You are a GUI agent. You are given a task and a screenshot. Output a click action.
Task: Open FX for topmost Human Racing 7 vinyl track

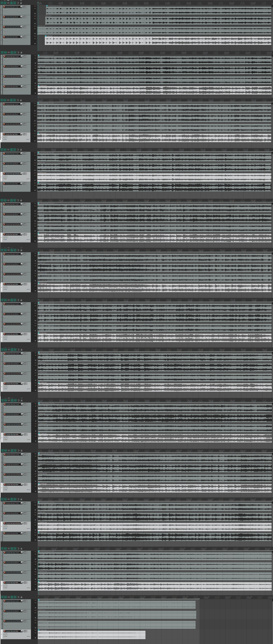pos(24,7)
